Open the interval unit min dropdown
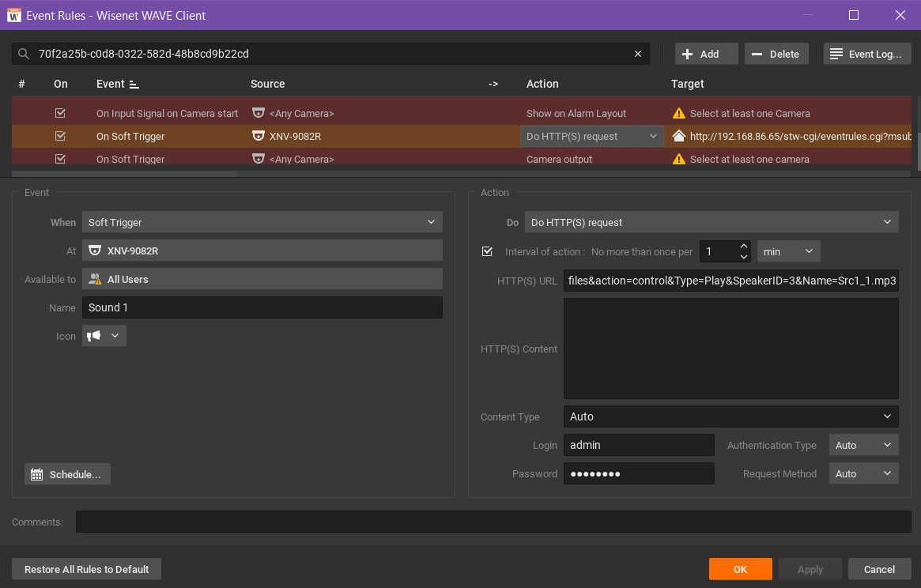Screen dimensions: 921x588 pyautogui.click(x=788, y=251)
